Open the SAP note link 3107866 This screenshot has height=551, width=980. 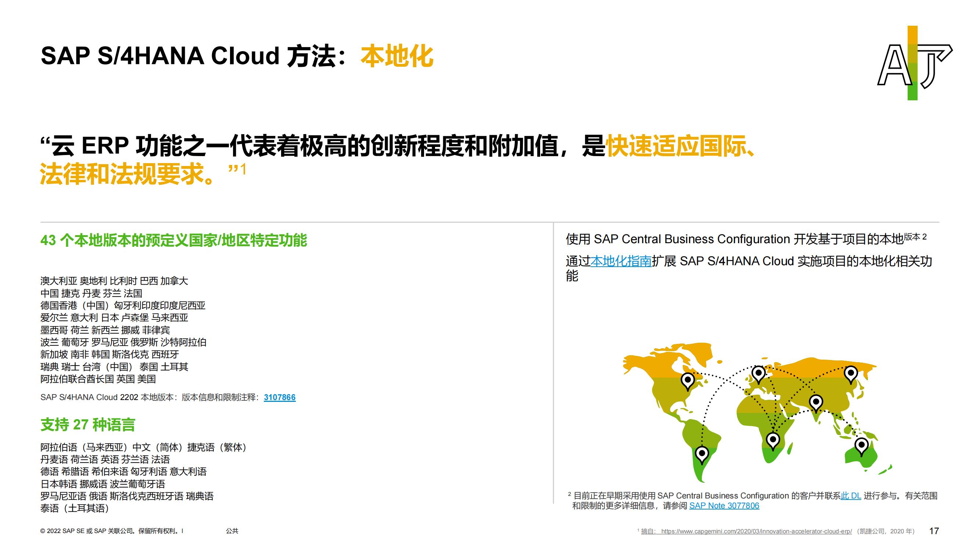[x=280, y=397]
